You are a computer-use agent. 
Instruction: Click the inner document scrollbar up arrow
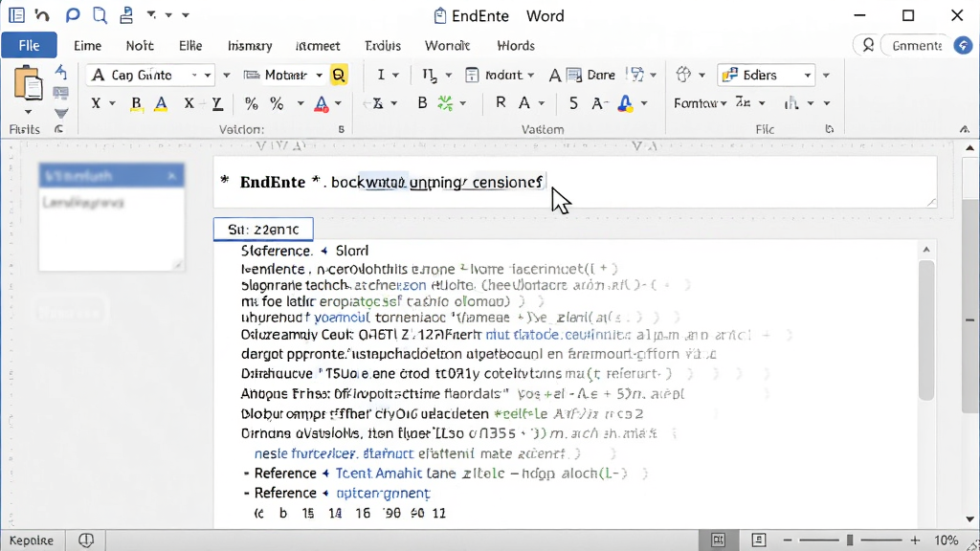pyautogui.click(x=926, y=250)
